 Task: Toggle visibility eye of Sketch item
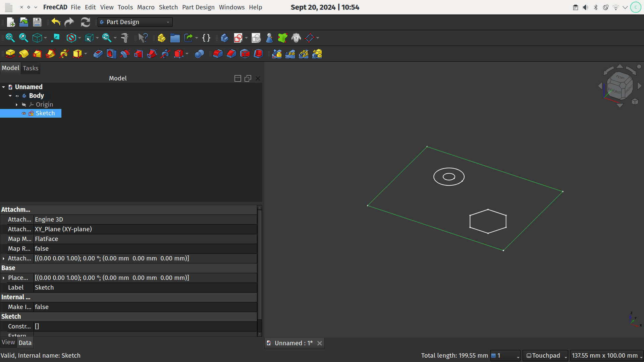pos(24,113)
